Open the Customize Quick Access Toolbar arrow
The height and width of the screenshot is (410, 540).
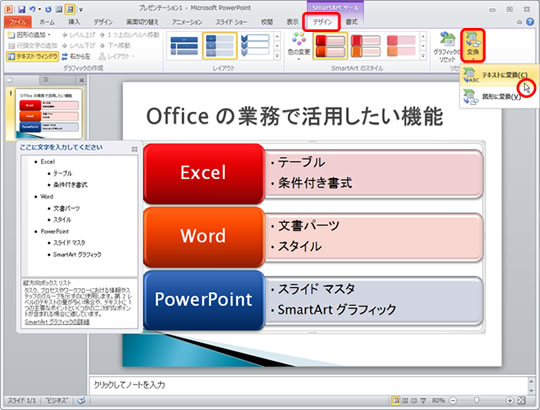click(81, 10)
